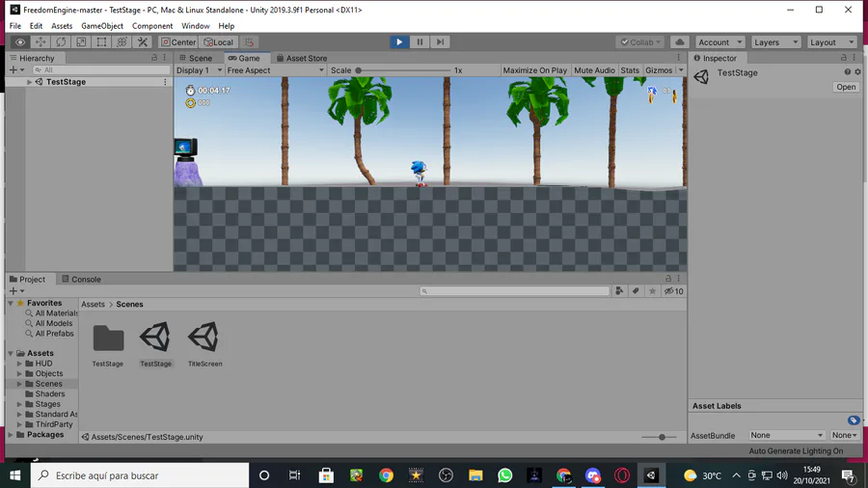
Task: Search by label in Project panel
Action: 637,291
